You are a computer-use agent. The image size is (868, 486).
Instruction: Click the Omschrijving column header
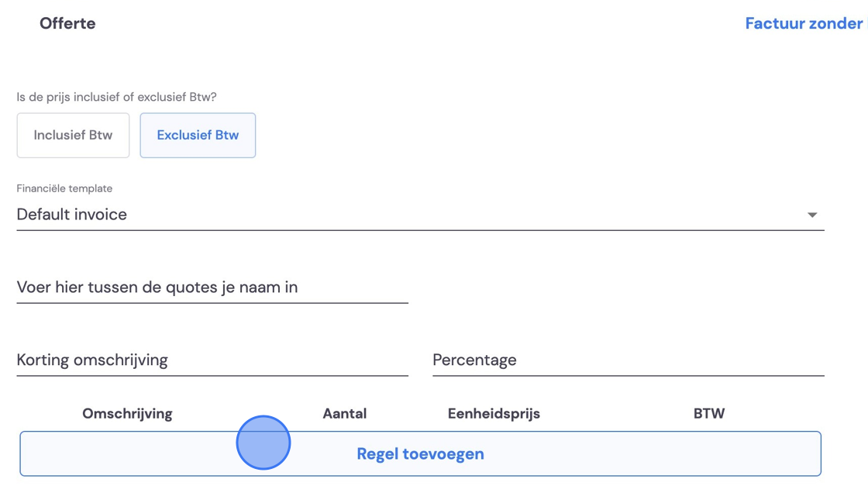pyautogui.click(x=127, y=413)
